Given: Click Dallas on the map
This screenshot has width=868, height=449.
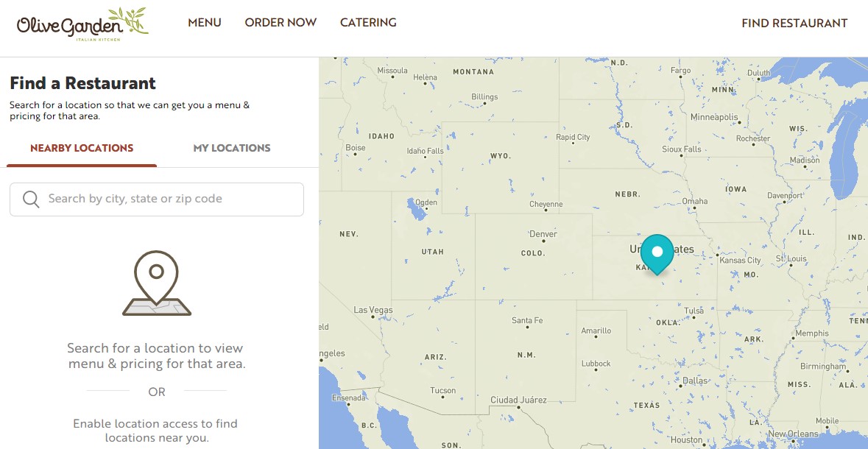Looking at the screenshot, I should point(694,381).
